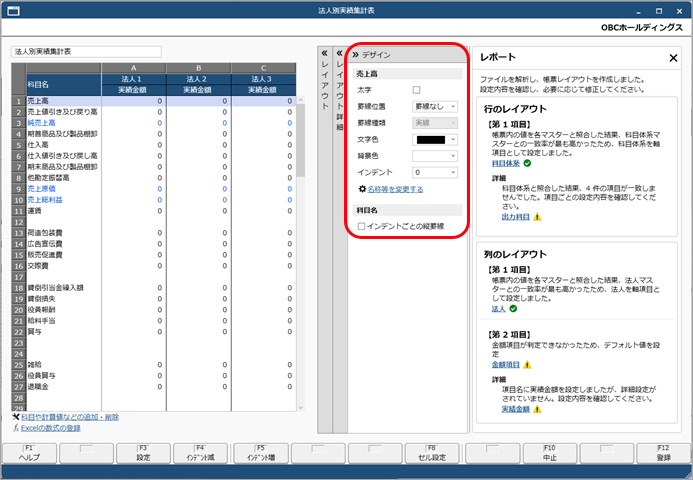Viewport: 693px width, 480px height.
Task: Click tools icon beside 科目や計算値などの追加・削除
Action: point(16,416)
